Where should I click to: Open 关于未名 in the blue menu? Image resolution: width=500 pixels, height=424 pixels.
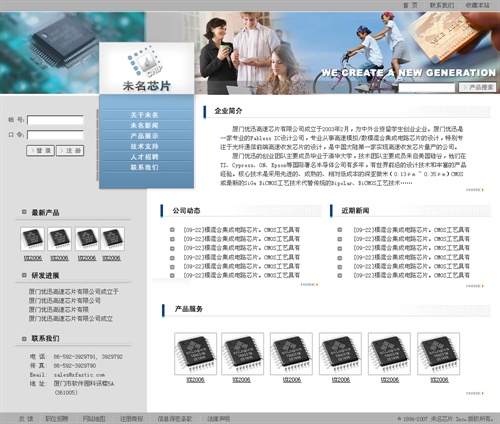pos(144,115)
